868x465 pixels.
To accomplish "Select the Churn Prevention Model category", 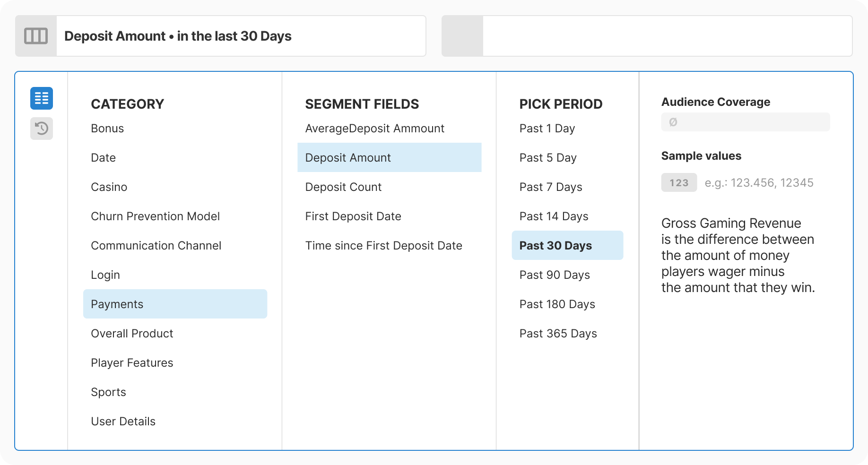I will pos(155,216).
